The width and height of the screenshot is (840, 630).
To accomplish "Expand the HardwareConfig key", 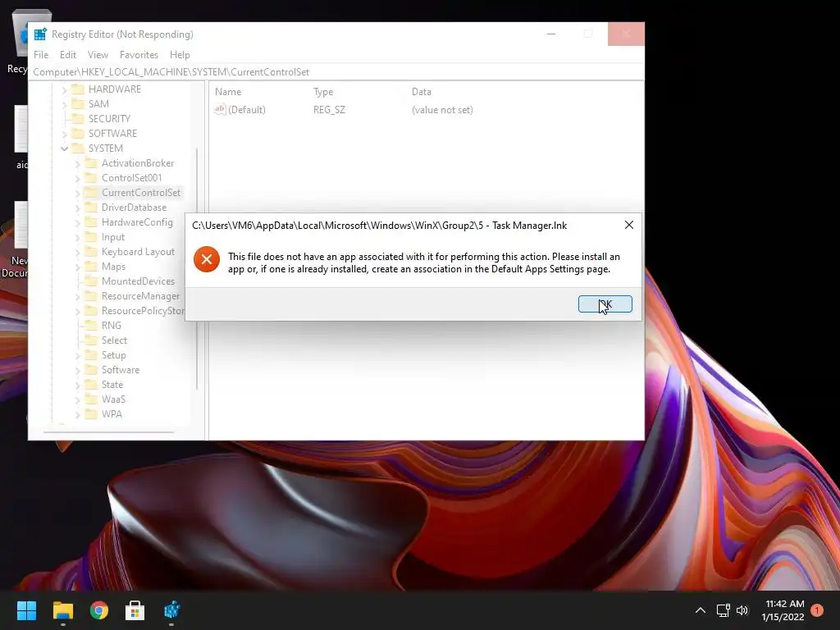I will [78, 222].
